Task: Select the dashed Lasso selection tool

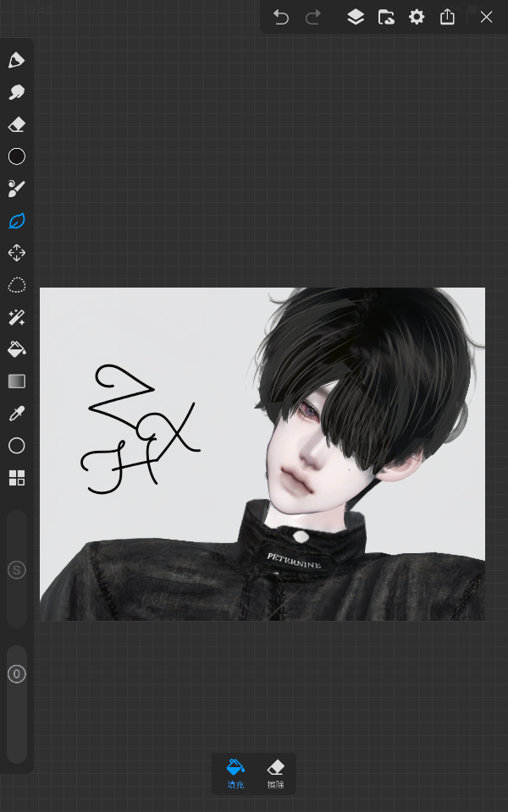Action: [17, 285]
